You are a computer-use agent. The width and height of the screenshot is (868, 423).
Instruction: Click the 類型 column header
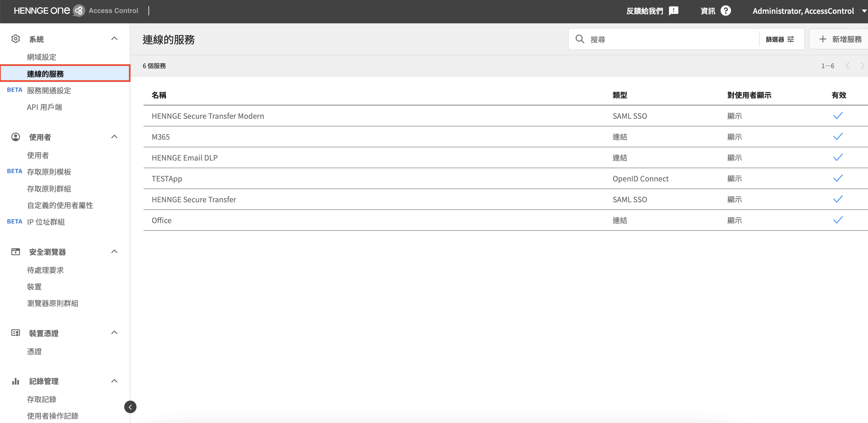click(620, 95)
